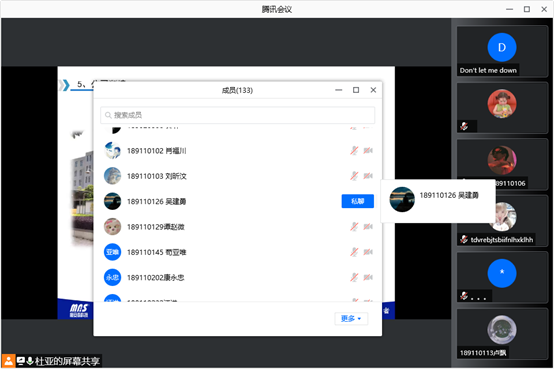Maximize the 腾讯会议 main window
Viewport: 554px width, 369px height.
point(527,9)
